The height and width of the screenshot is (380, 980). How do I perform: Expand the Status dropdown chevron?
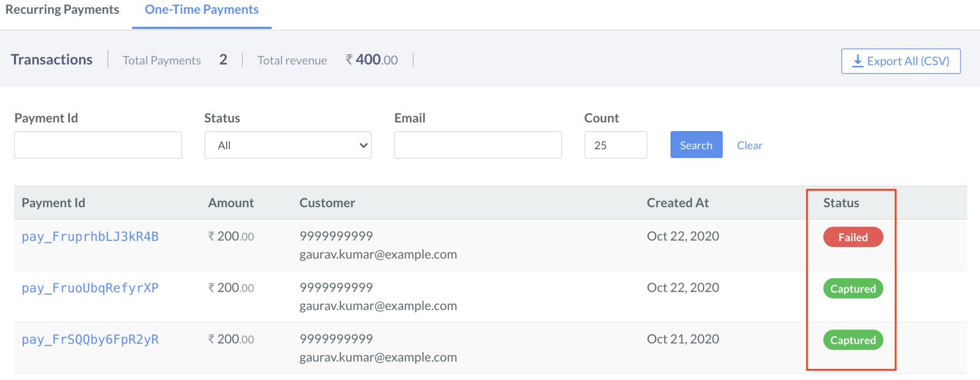click(363, 145)
